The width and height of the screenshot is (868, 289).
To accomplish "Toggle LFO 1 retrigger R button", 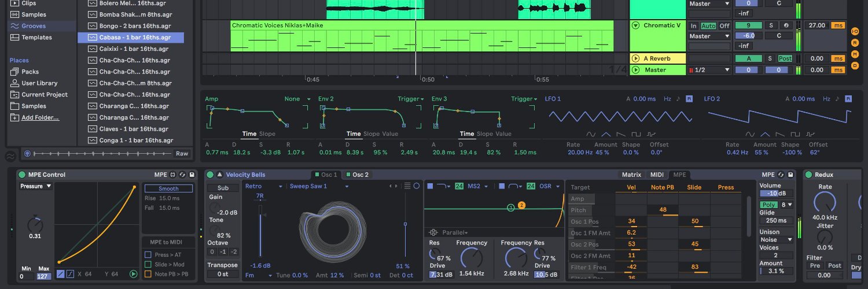I will (x=689, y=99).
